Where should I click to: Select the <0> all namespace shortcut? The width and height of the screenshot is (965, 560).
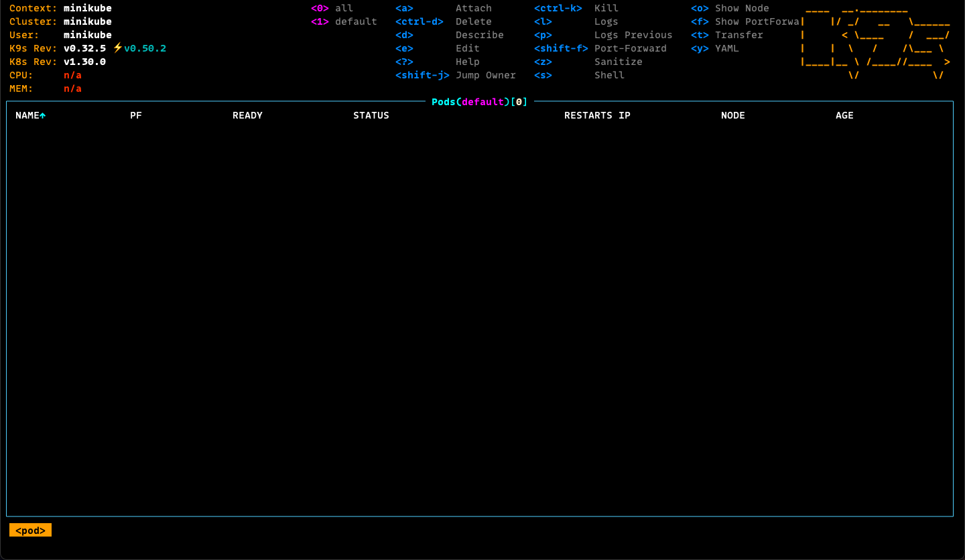tap(332, 8)
